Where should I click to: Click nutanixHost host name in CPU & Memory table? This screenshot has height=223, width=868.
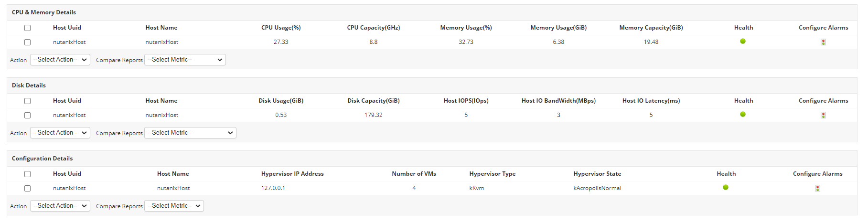162,42
